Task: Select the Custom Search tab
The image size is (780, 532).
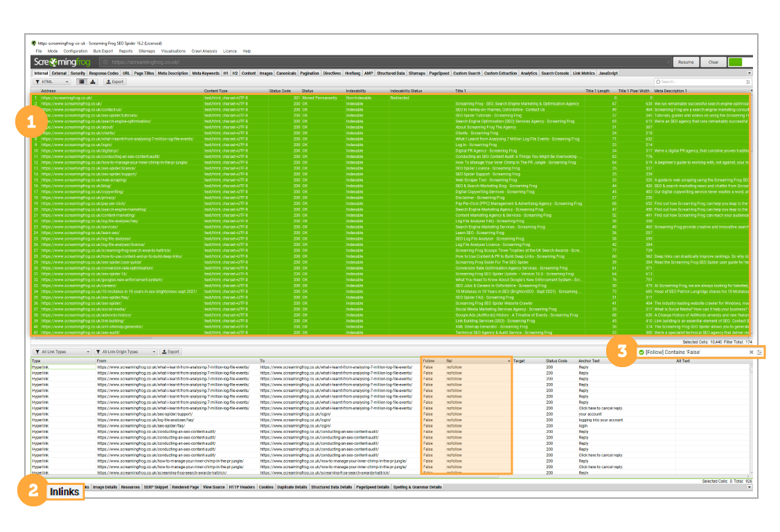Action: pyautogui.click(x=467, y=73)
